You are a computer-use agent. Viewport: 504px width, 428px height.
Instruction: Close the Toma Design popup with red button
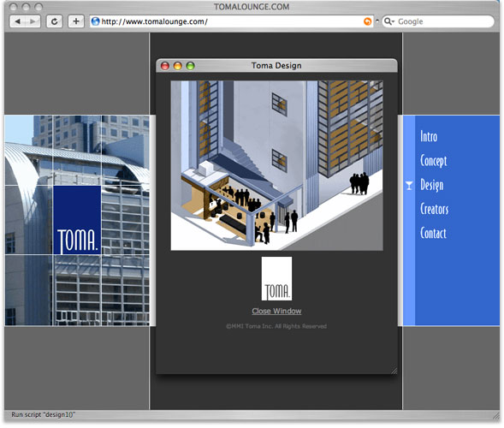tap(165, 66)
